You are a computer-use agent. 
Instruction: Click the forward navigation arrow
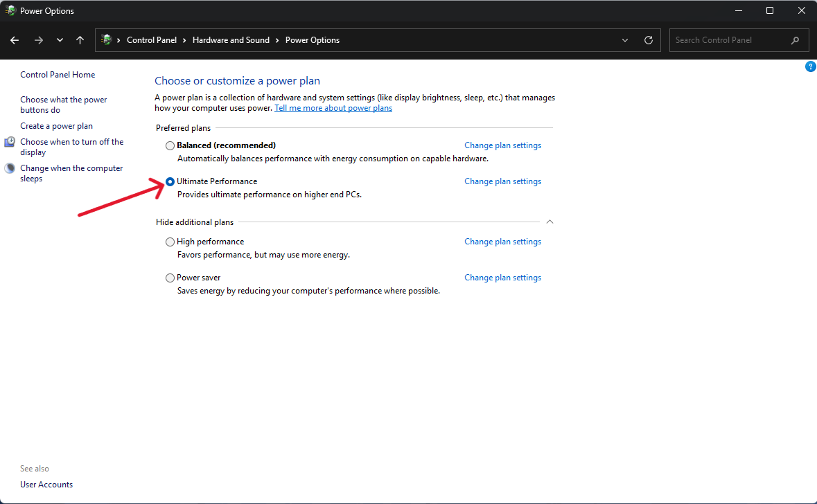coord(39,40)
